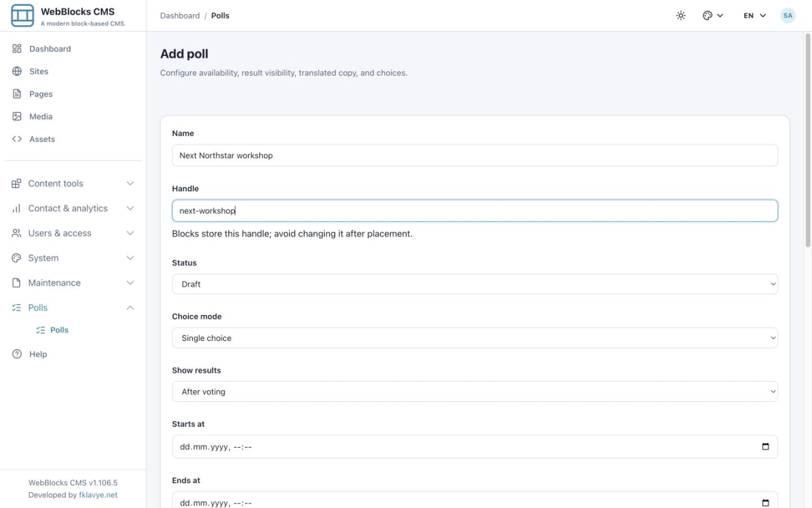
Task: Expand the Content tools section
Action: 73,184
